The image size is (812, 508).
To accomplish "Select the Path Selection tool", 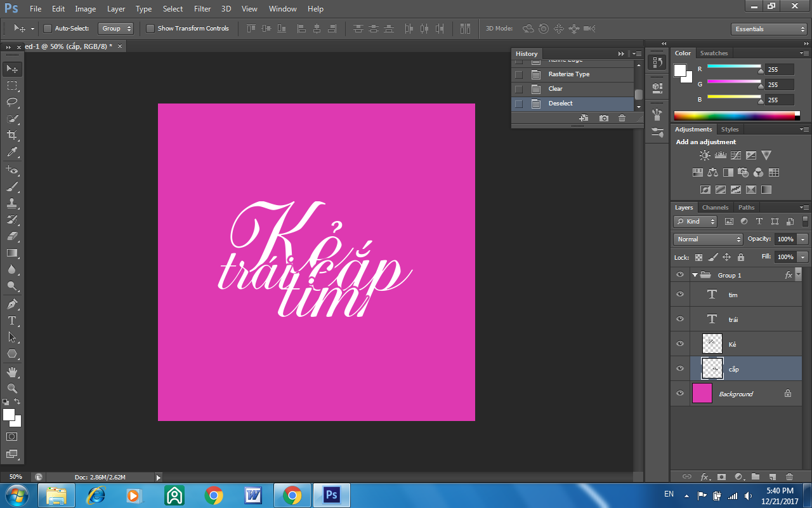I will (x=12, y=337).
